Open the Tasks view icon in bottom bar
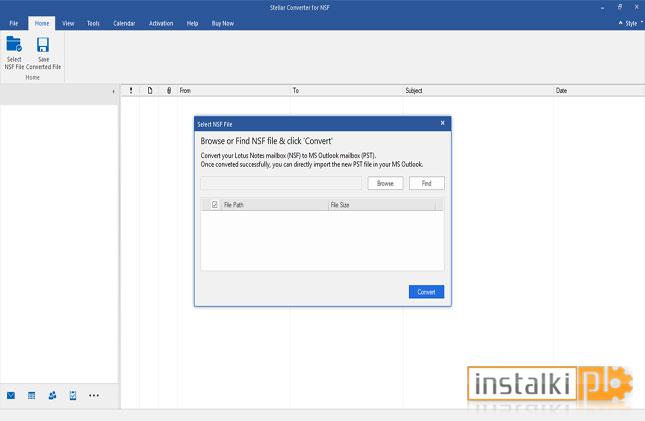645x421 pixels. [73, 395]
